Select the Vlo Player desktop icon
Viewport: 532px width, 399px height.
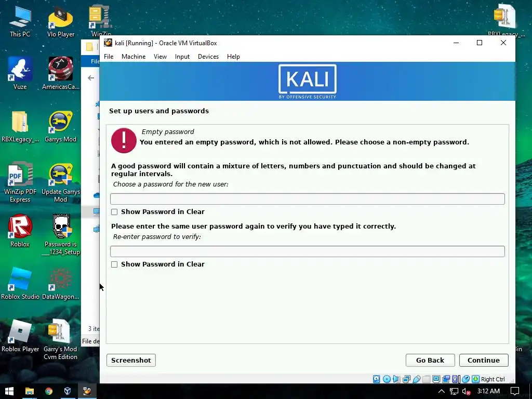point(61,21)
